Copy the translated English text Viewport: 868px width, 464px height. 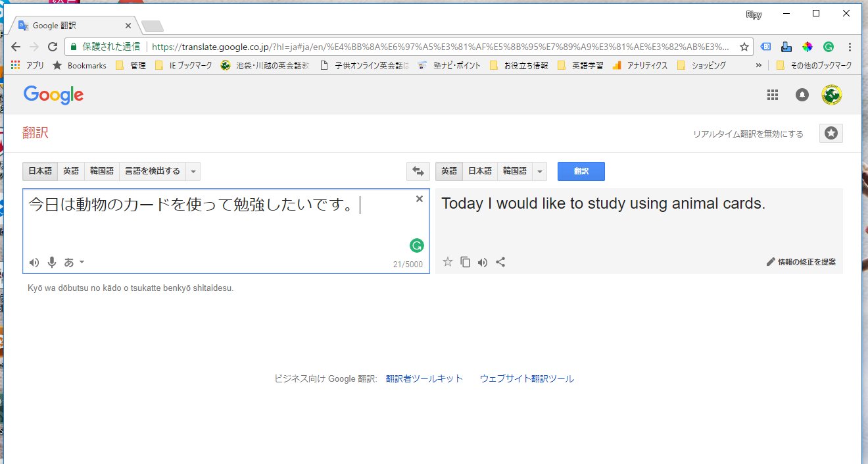pyautogui.click(x=465, y=262)
